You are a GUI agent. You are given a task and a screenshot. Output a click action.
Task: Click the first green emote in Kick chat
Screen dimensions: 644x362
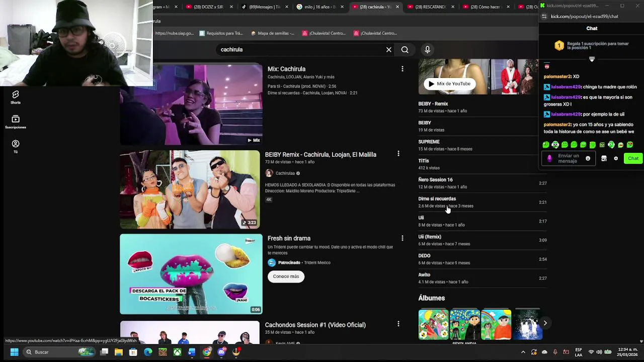[x=546, y=145]
